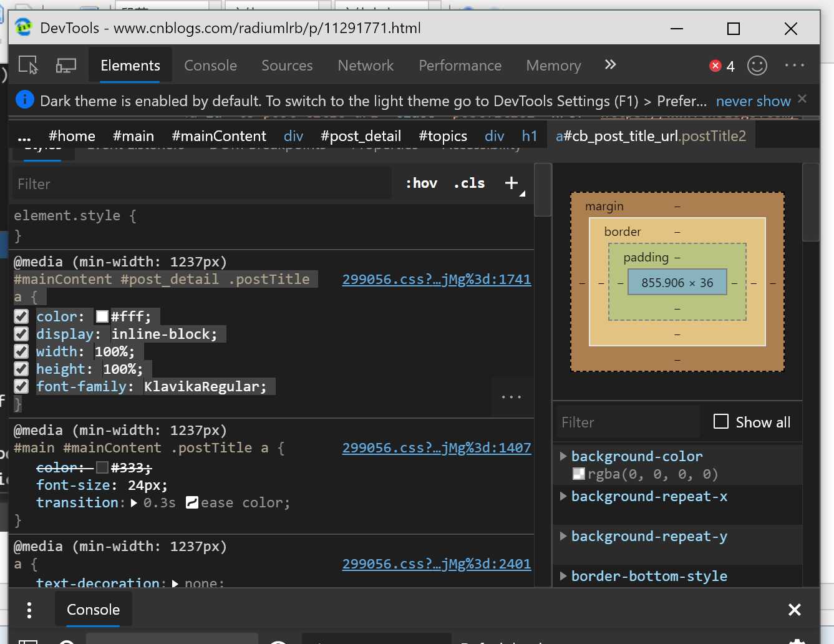Click the DevTools browser icon in title bar
Screen dimensions: 834x644
click(23, 27)
